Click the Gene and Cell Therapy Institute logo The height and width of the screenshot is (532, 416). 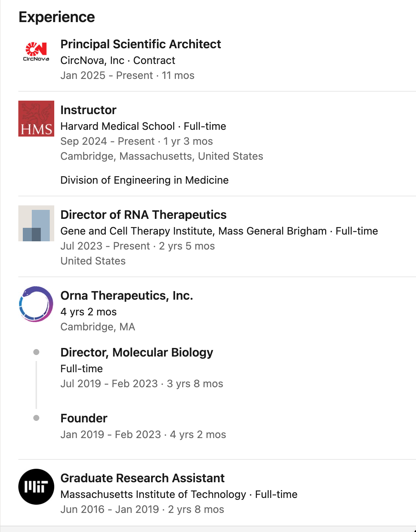click(36, 223)
